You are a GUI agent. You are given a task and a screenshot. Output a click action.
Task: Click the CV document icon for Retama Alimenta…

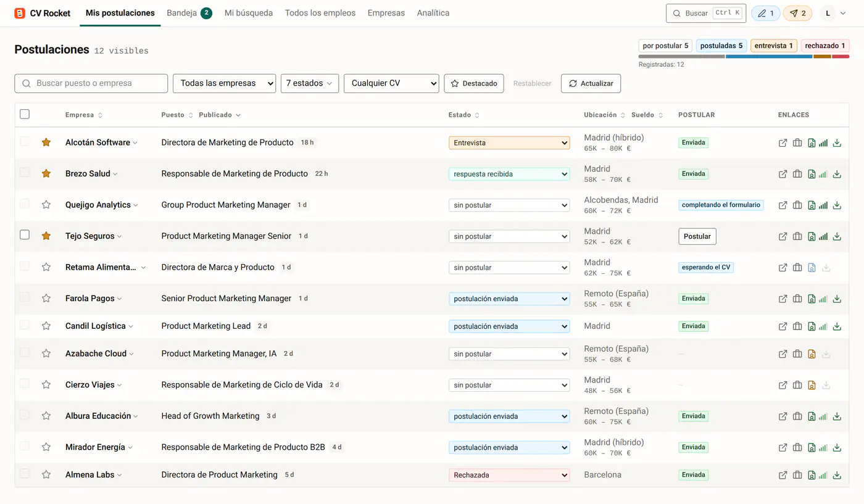(812, 268)
